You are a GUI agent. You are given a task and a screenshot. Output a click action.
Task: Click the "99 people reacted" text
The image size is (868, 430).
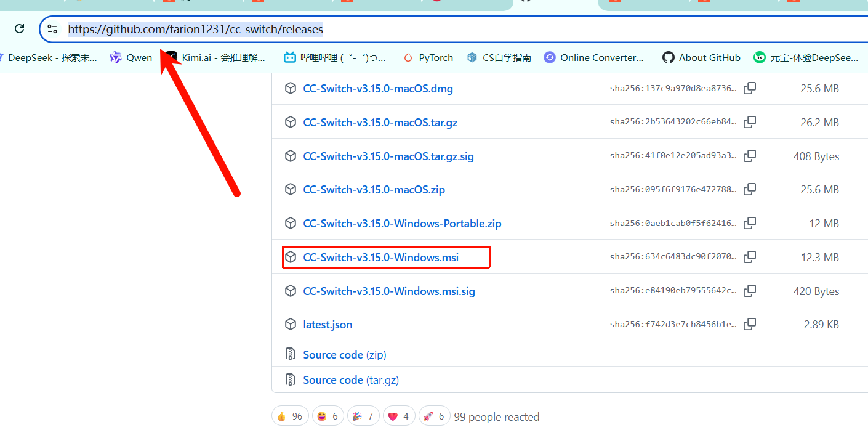497,417
